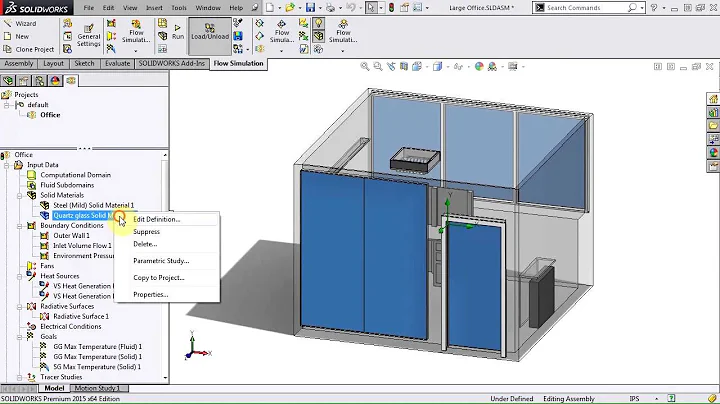Click Clone Project
The image size is (720, 404).
click(28, 49)
